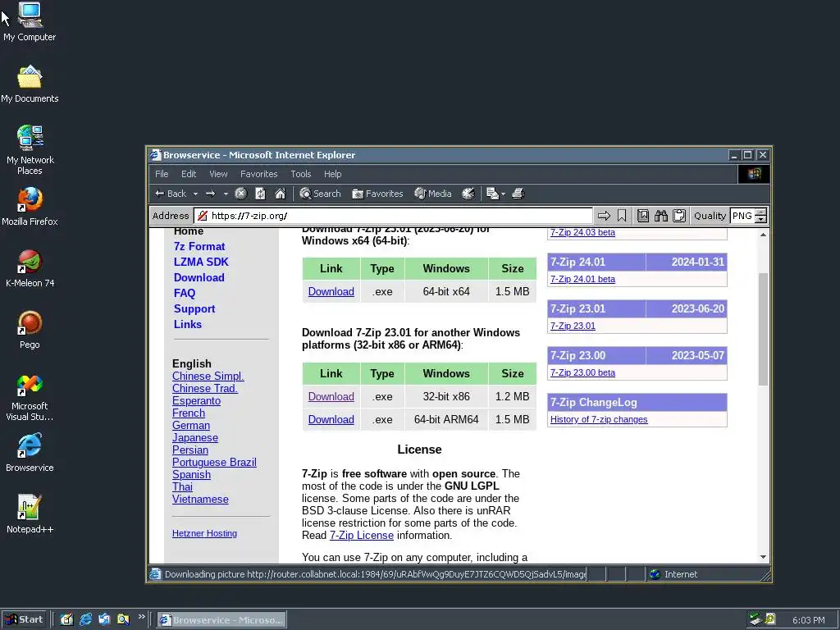The width and height of the screenshot is (840, 630).
Task: Click the Stop loading toolbar icon
Action: (x=241, y=194)
